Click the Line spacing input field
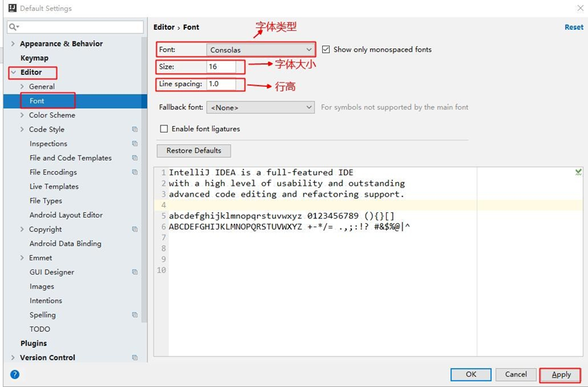 pyautogui.click(x=221, y=84)
